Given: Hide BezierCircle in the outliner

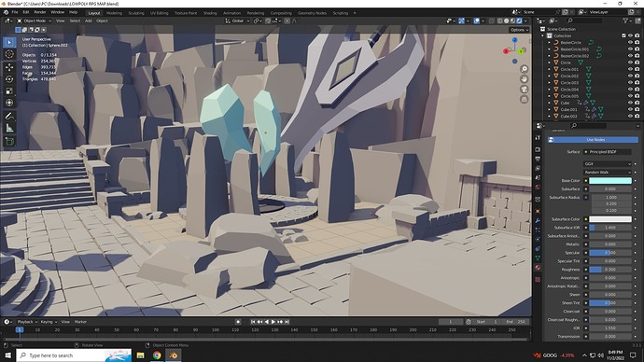Looking at the screenshot, I should (x=630, y=42).
